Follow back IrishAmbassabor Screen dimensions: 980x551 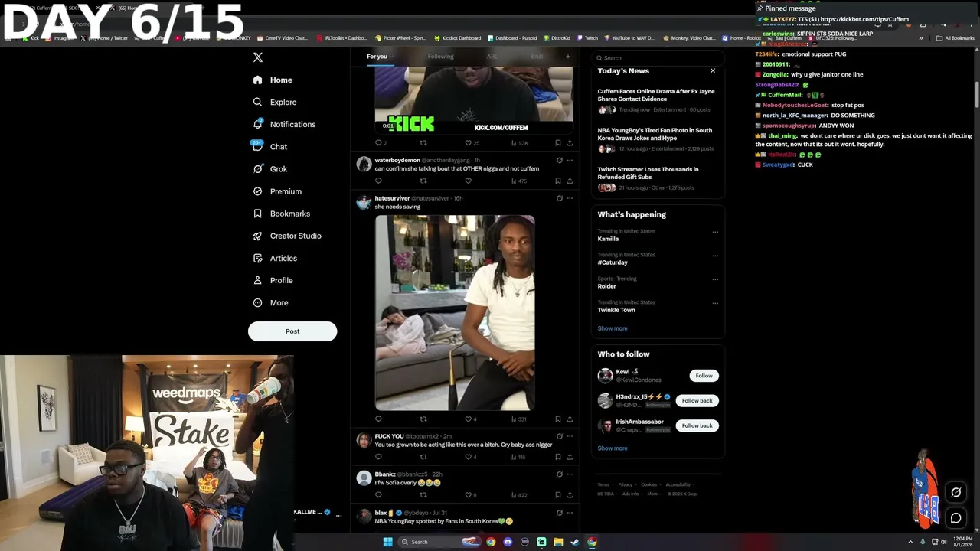tap(697, 425)
